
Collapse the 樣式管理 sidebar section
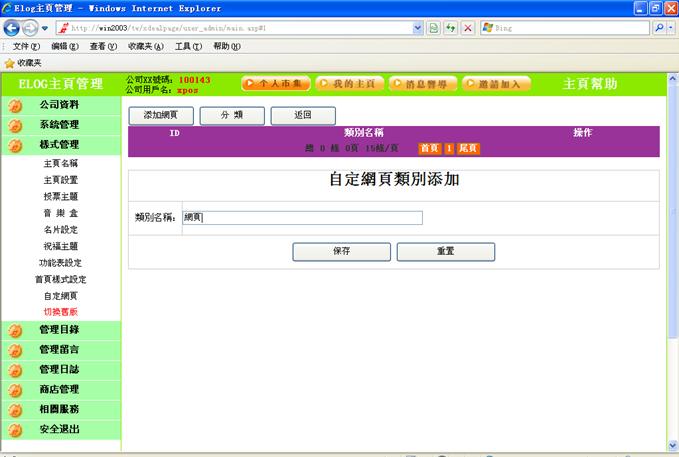59,145
